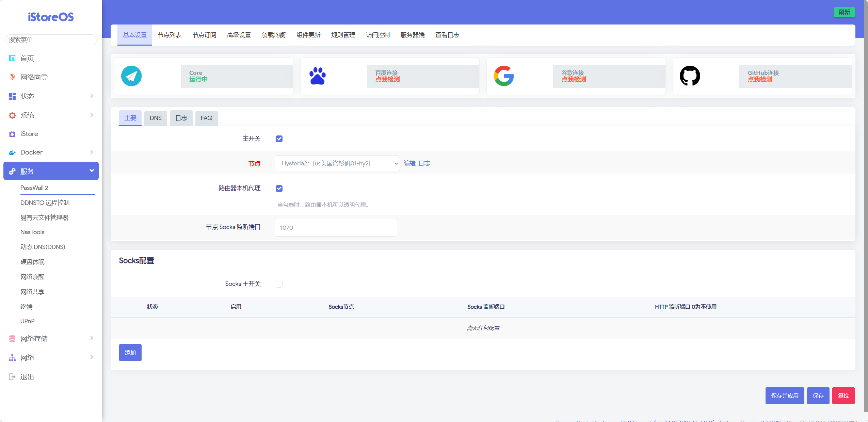Open the 访问控制 tab

[x=378, y=35]
